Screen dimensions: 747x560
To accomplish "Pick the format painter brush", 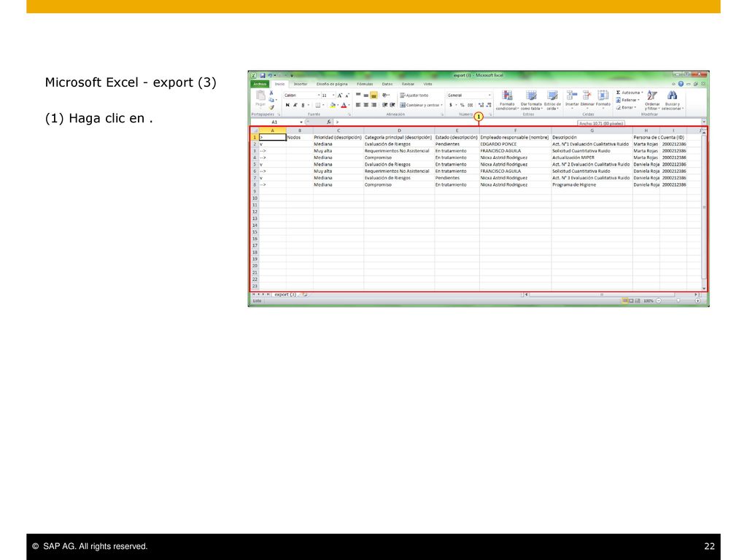I will click(271, 107).
